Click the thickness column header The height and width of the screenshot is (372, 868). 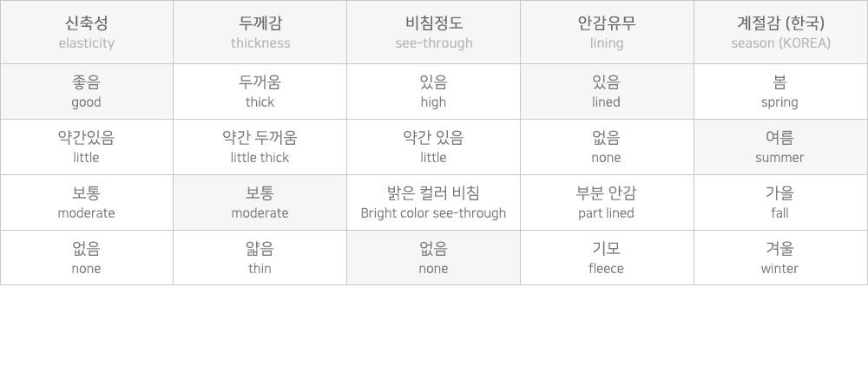click(x=260, y=32)
